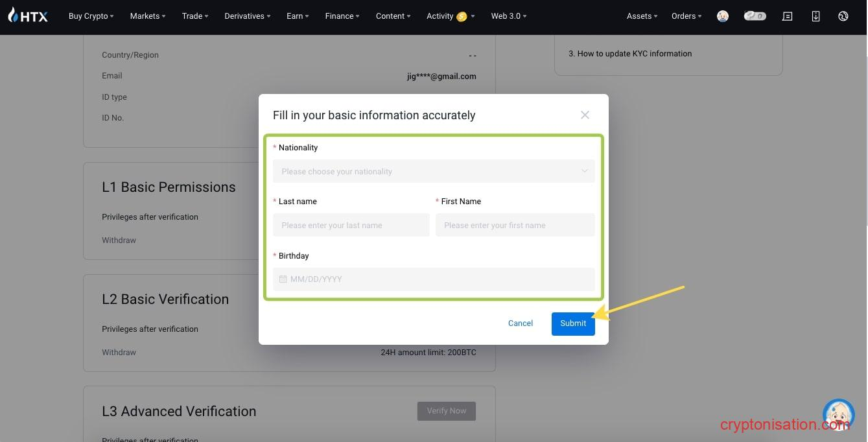Open the Assets dropdown

tap(642, 16)
